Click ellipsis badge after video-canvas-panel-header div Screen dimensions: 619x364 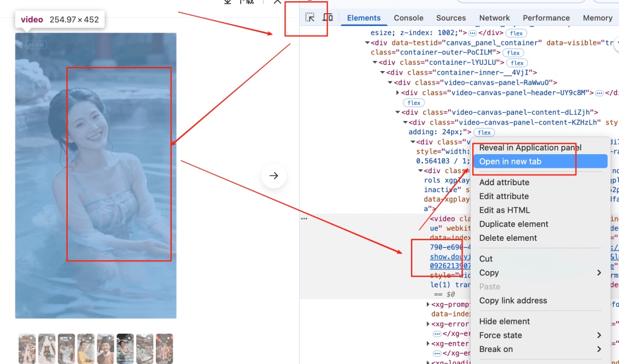coord(599,93)
